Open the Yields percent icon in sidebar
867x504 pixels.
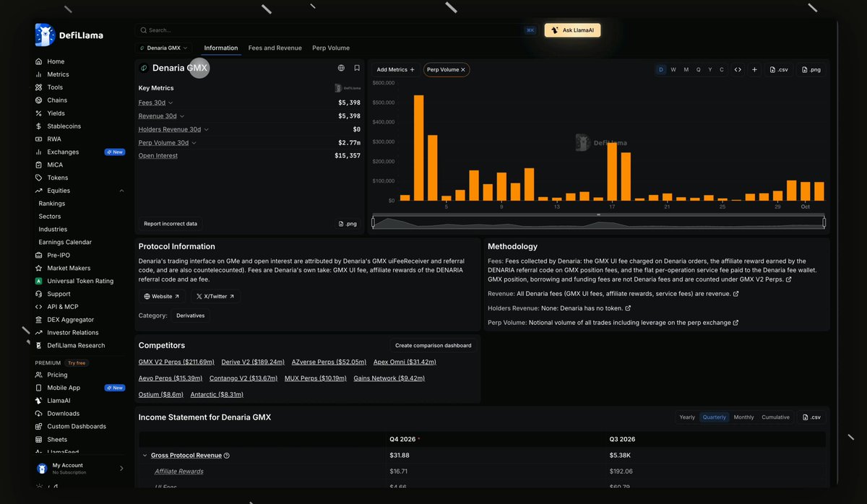coord(39,113)
